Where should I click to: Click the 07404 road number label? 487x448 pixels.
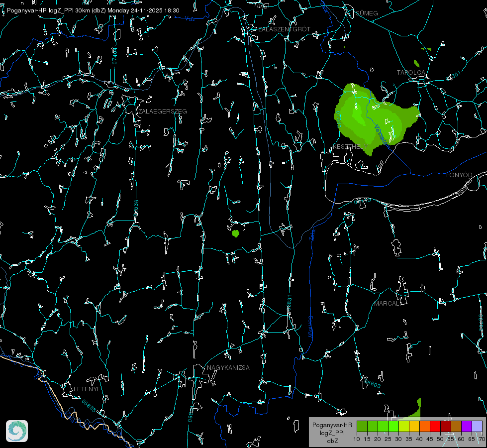(115, 56)
